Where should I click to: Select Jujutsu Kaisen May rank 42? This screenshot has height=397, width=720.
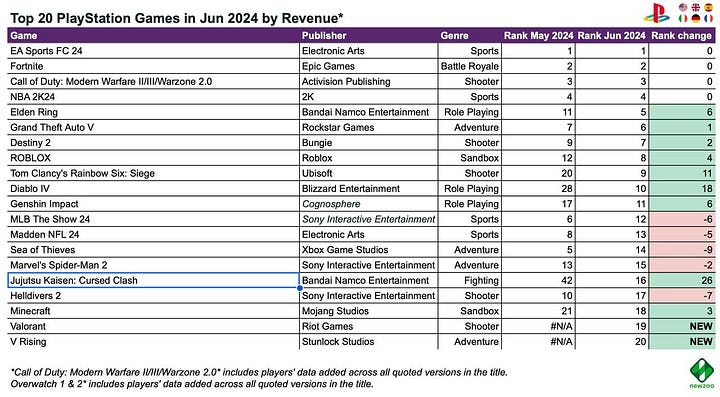[x=538, y=280]
